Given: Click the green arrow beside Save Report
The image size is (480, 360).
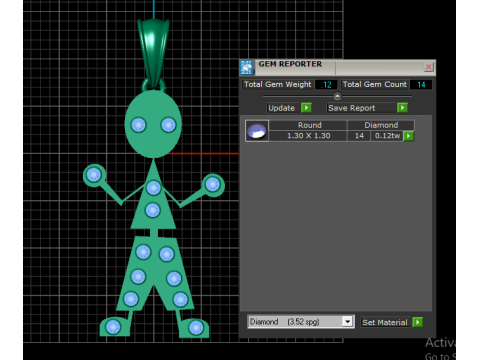Looking at the screenshot, I should pyautogui.click(x=402, y=108).
